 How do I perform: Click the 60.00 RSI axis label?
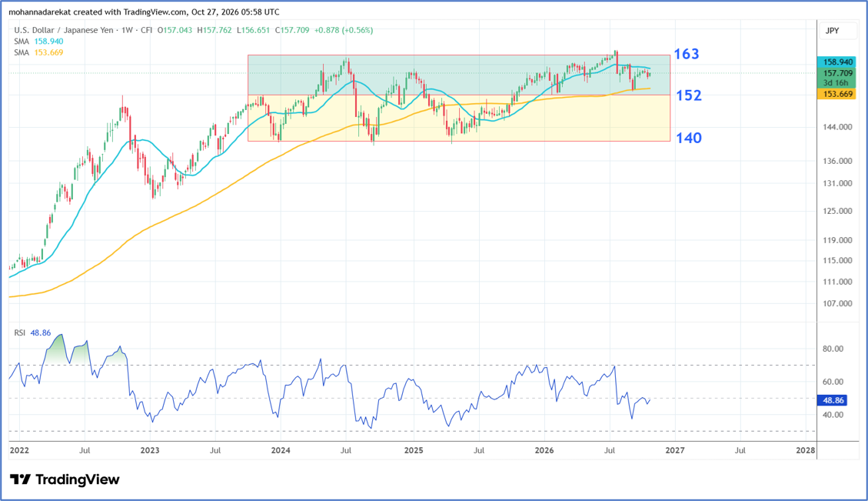click(833, 381)
